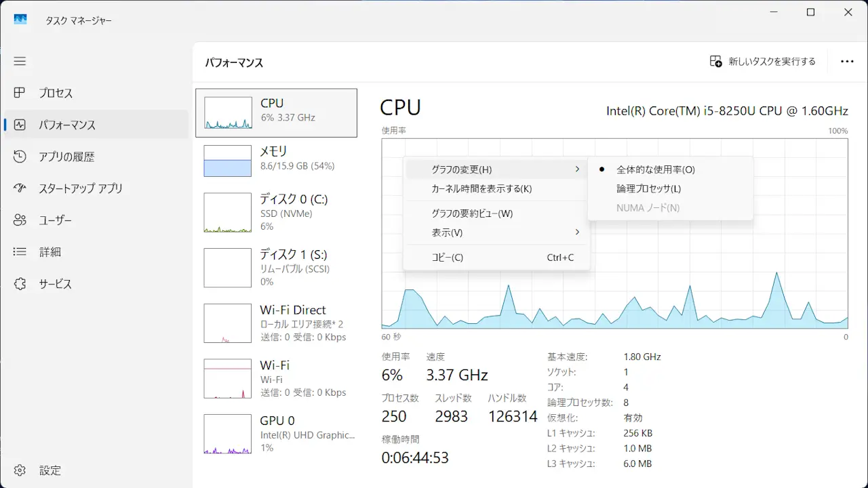Image resolution: width=868 pixels, height=488 pixels.
Task: Select 全体的な使用率 radio option
Action: [655, 169]
